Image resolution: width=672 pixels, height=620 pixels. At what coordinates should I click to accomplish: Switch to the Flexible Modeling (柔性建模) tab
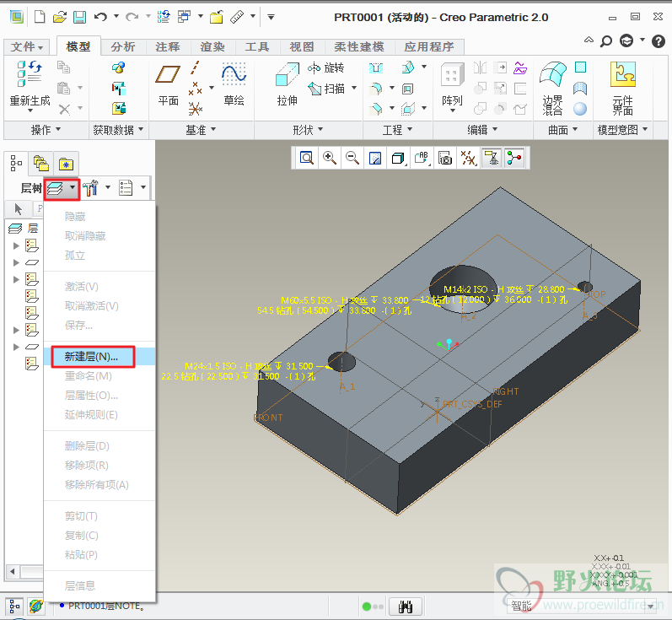click(359, 46)
